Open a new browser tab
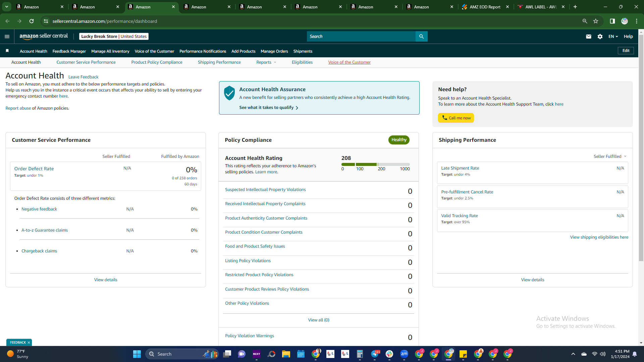Viewport: 644px width, 362px height. [575, 7]
